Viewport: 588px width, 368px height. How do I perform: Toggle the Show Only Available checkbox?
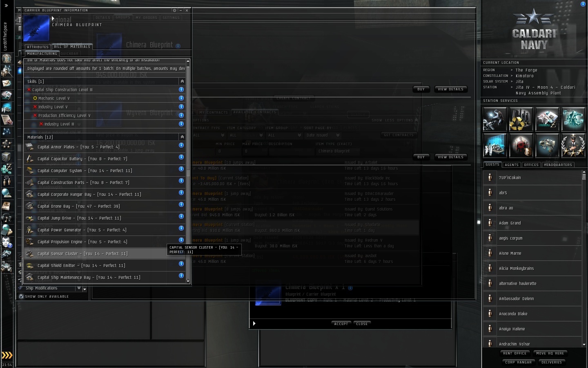[x=21, y=296]
